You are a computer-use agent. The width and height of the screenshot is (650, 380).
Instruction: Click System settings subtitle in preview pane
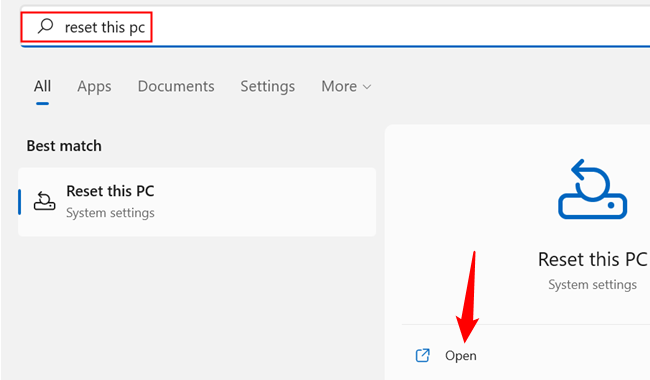tap(592, 285)
